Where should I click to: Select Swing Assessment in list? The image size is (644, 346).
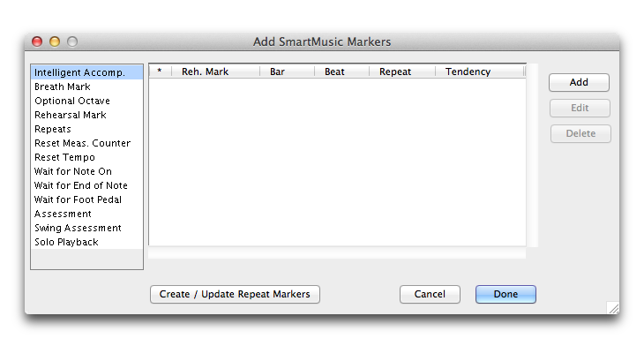pos(86,228)
